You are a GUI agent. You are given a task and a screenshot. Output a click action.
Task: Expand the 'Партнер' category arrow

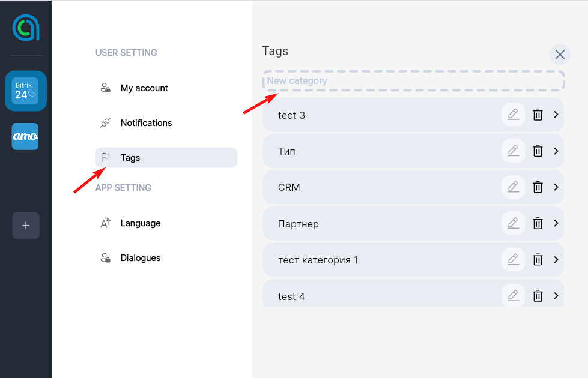click(x=556, y=223)
